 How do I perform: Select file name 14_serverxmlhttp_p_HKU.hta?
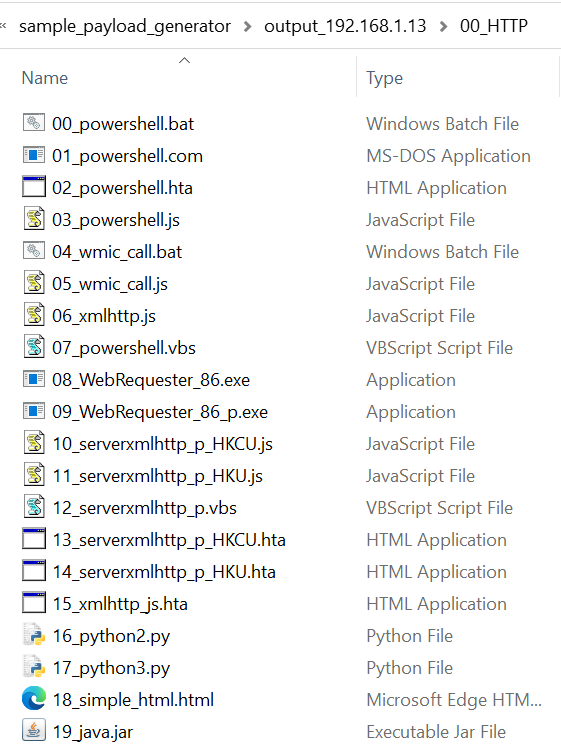164,571
